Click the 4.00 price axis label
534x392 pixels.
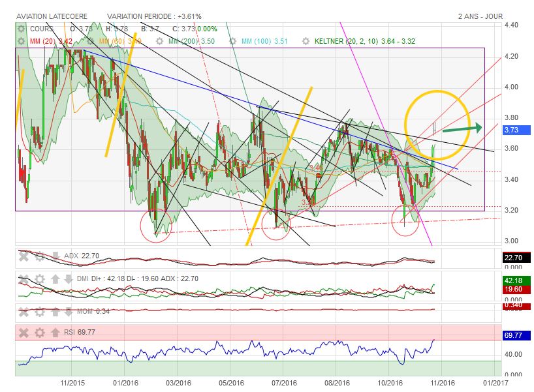point(512,87)
